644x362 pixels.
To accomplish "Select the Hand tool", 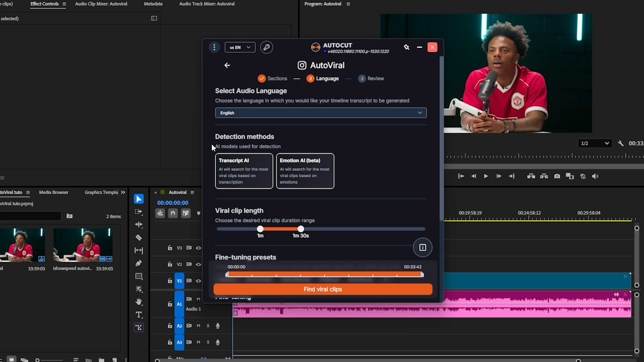I will [x=139, y=302].
